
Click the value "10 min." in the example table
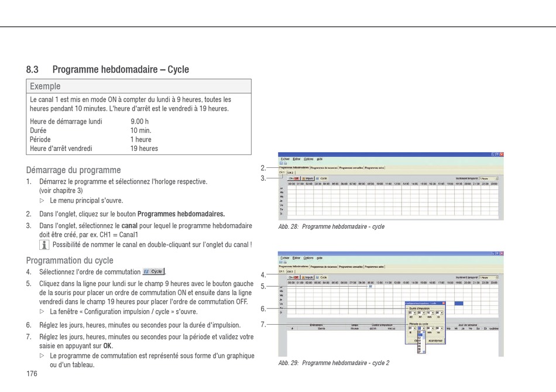(141, 130)
